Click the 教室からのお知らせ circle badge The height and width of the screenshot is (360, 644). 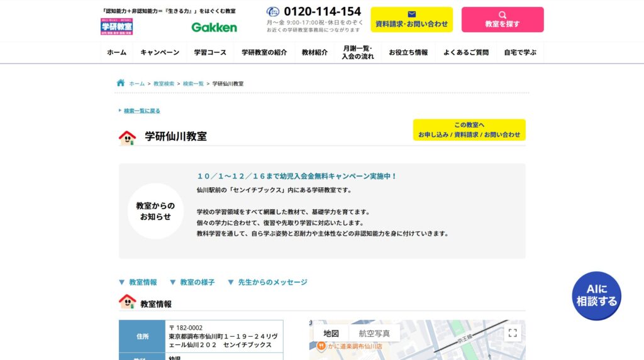155,211
